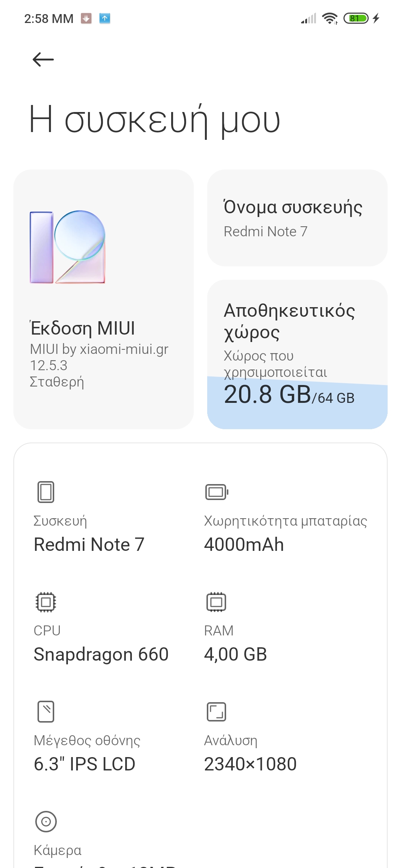Tap the 6.3" IPS LCD entry

click(x=85, y=764)
